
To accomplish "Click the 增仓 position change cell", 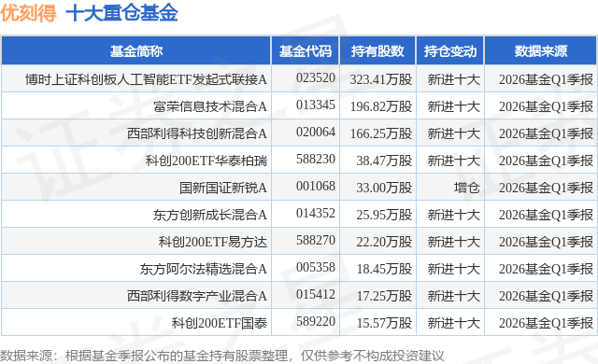I will pyautogui.click(x=467, y=188).
